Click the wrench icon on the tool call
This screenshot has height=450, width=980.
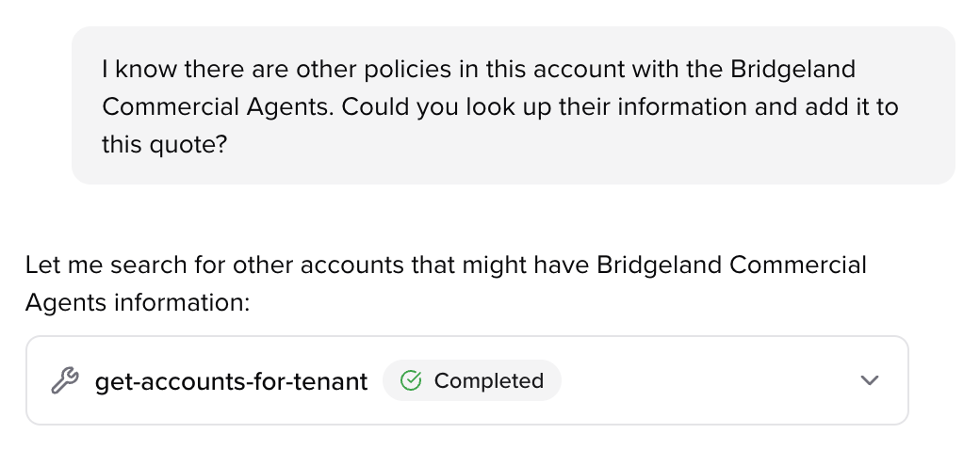point(65,381)
